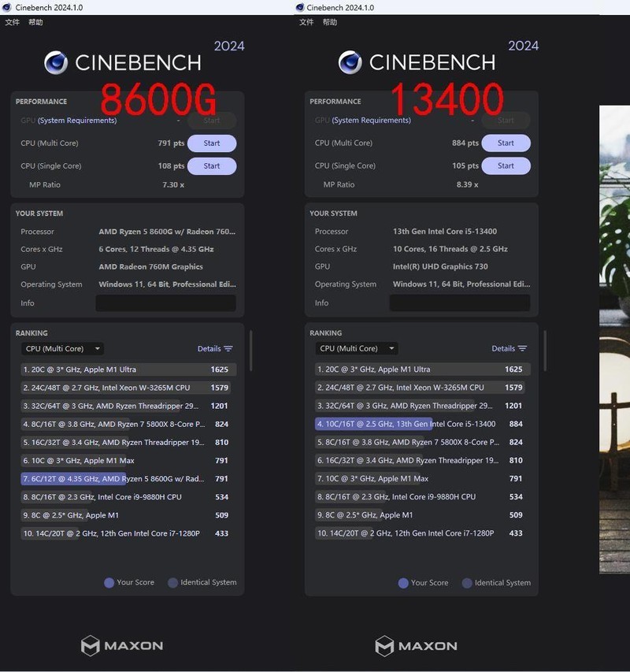Start the CPU (Multi Core) test in the 8600G window
This screenshot has width=630, height=672.
[212, 143]
